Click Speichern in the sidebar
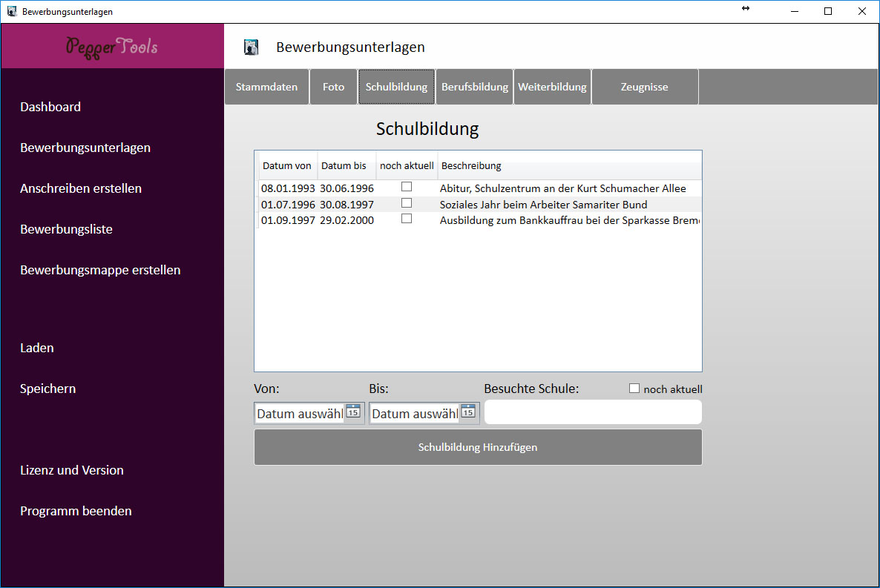Viewport: 880px width, 588px height. click(47, 389)
